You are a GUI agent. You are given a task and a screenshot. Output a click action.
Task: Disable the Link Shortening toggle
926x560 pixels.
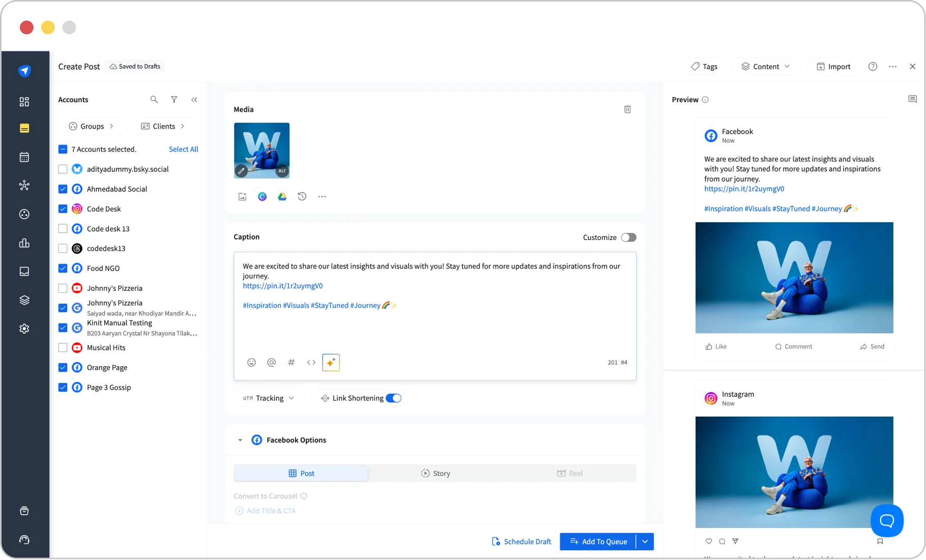[x=393, y=398]
